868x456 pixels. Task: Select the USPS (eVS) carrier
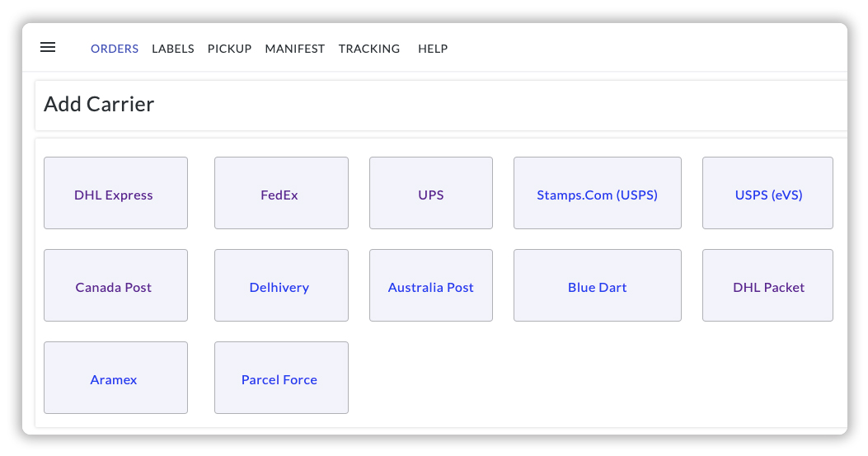click(767, 193)
